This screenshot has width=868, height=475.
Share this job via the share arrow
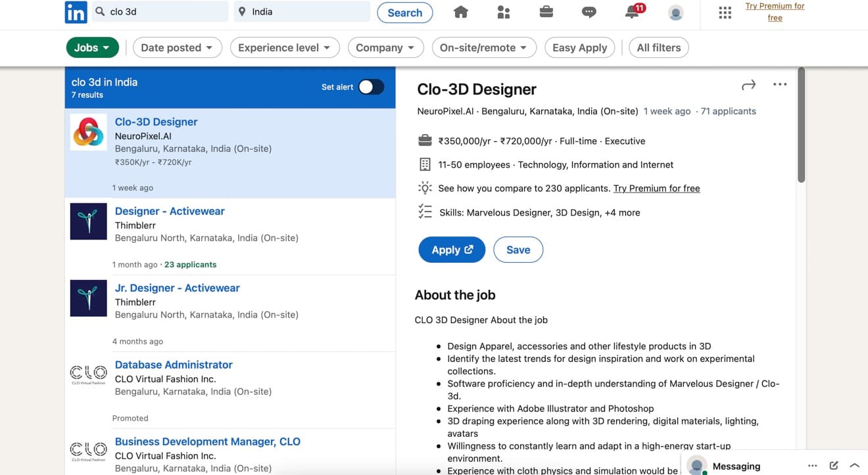click(x=748, y=84)
